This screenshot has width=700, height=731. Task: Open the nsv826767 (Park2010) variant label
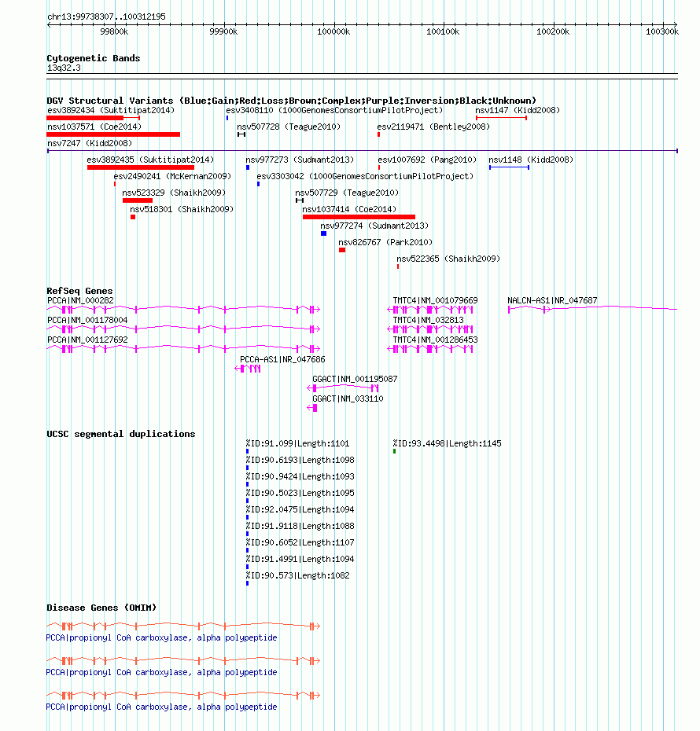[x=385, y=243]
